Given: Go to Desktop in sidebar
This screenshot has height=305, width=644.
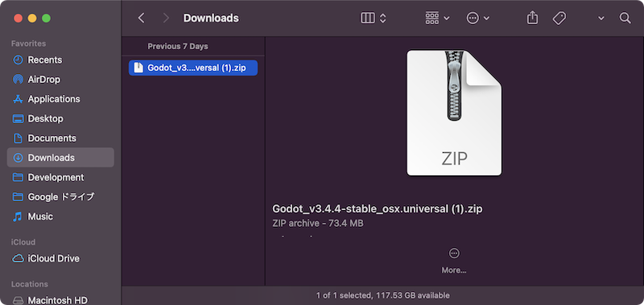Looking at the screenshot, I should point(60,118).
